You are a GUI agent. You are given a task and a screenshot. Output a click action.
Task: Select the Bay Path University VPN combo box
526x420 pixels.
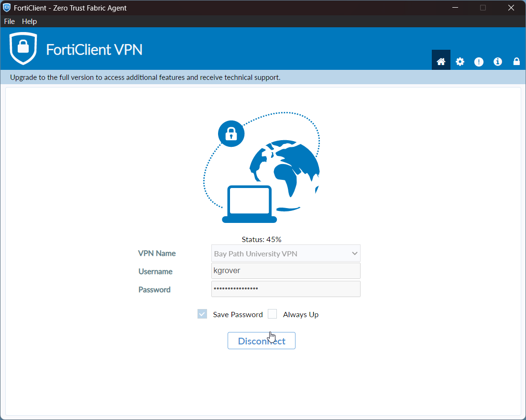pos(280,254)
